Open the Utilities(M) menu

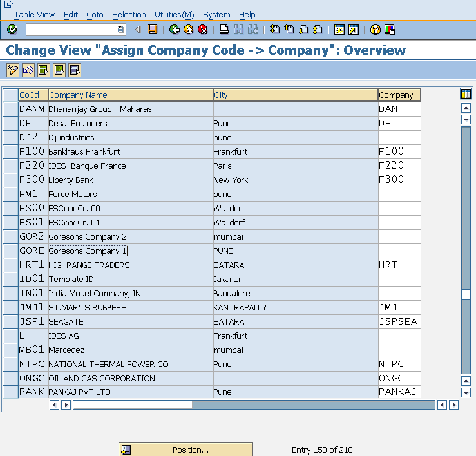pyautogui.click(x=175, y=15)
